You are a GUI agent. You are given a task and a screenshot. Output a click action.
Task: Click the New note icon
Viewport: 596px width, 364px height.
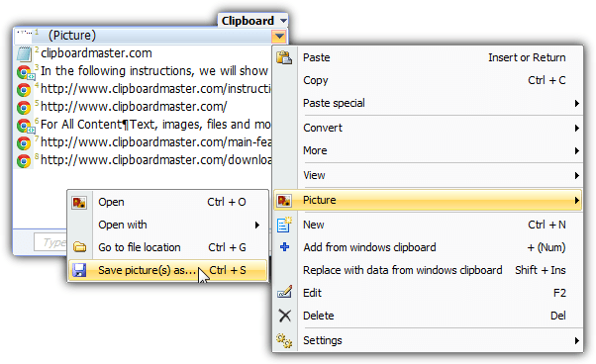[284, 225]
